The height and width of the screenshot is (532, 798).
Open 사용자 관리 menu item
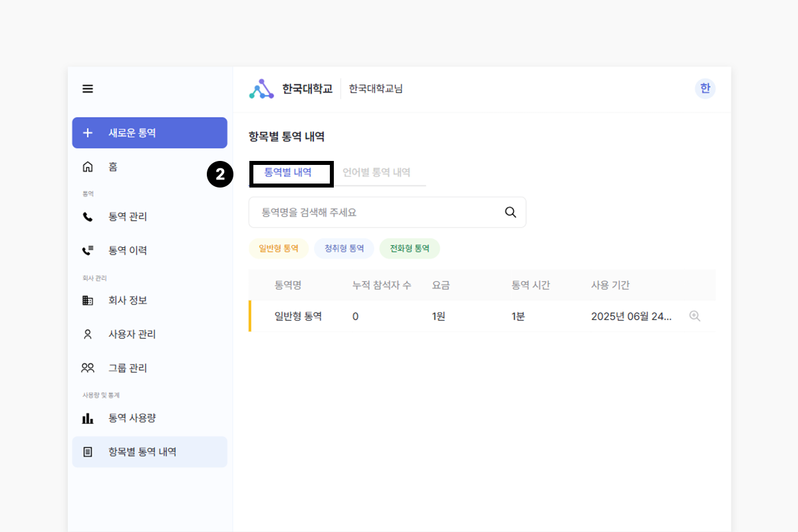tap(150, 334)
